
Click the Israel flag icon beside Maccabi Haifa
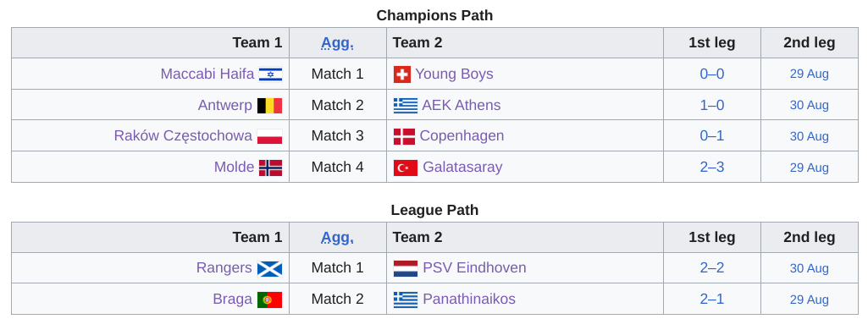271,74
